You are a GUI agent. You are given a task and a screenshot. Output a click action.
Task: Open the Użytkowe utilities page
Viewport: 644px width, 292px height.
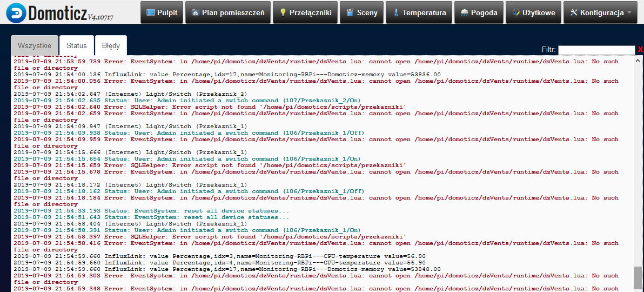pyautogui.click(x=534, y=12)
